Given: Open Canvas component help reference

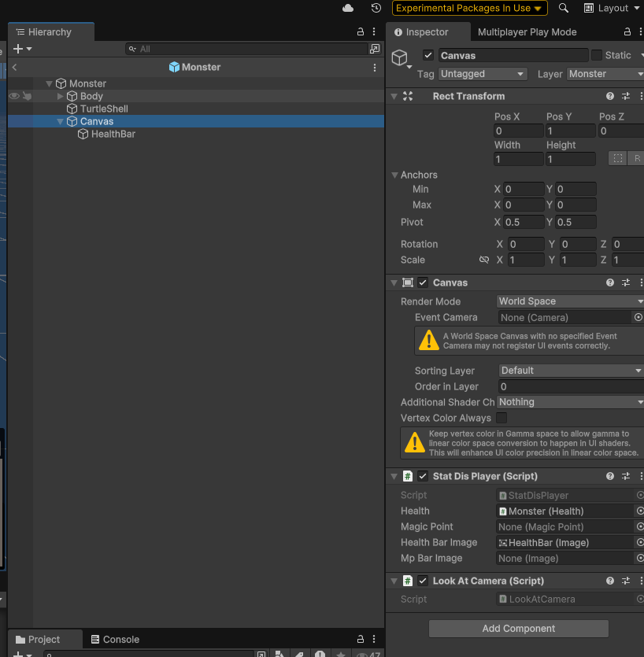Looking at the screenshot, I should [610, 282].
